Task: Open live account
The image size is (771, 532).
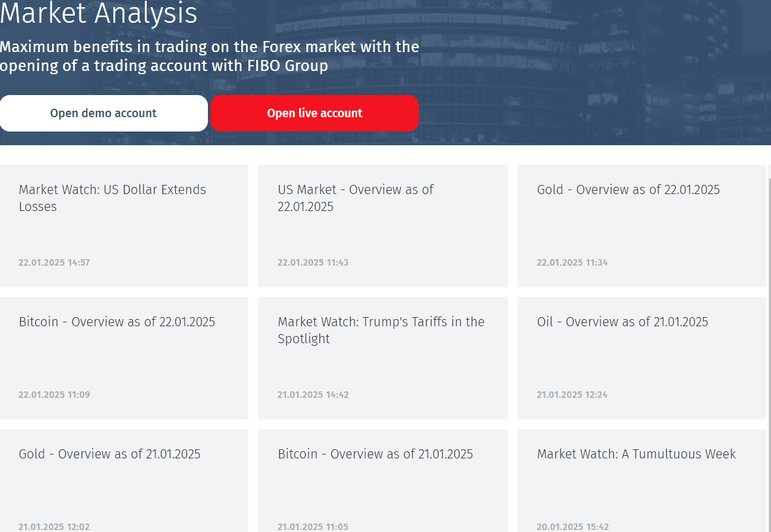Action: (315, 113)
